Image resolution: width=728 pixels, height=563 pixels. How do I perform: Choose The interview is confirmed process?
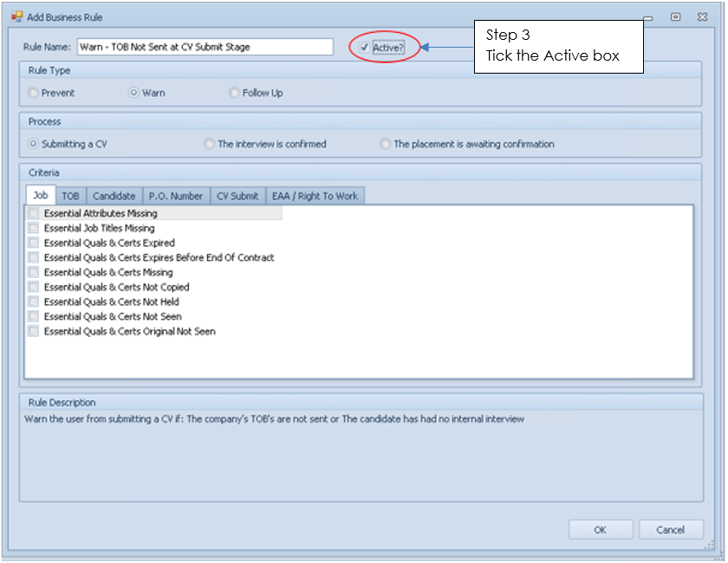pyautogui.click(x=210, y=144)
